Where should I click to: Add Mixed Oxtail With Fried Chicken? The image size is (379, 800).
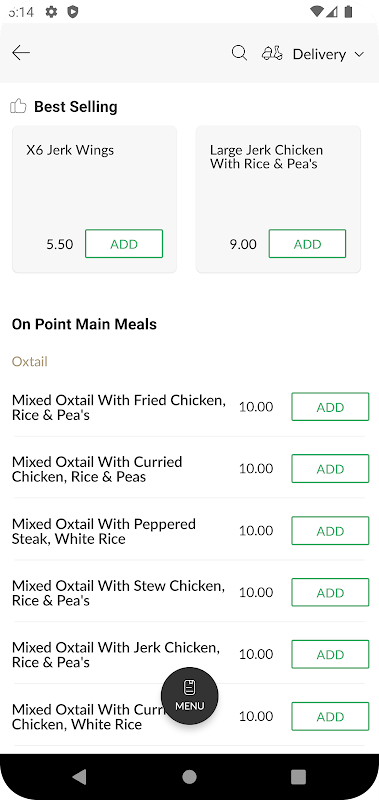click(330, 407)
